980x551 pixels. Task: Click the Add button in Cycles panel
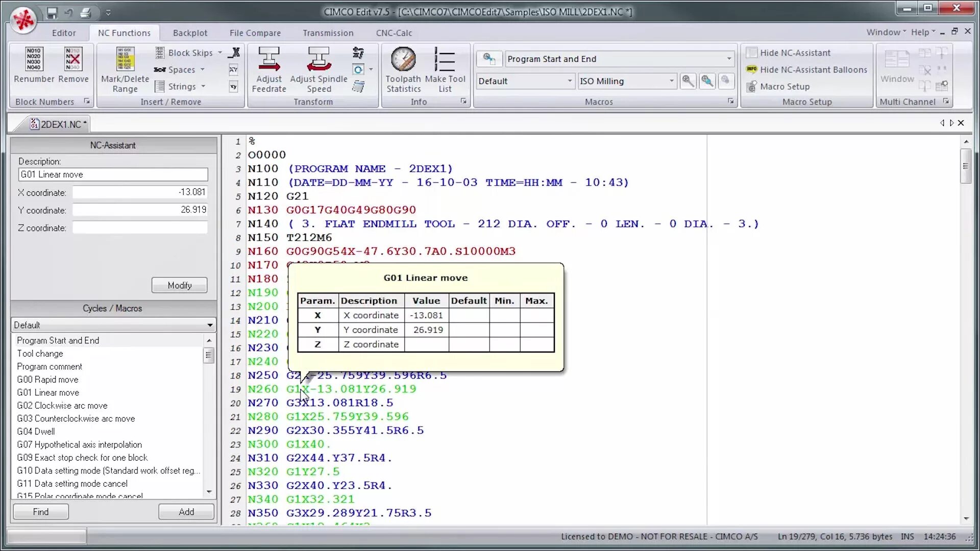pos(186,511)
